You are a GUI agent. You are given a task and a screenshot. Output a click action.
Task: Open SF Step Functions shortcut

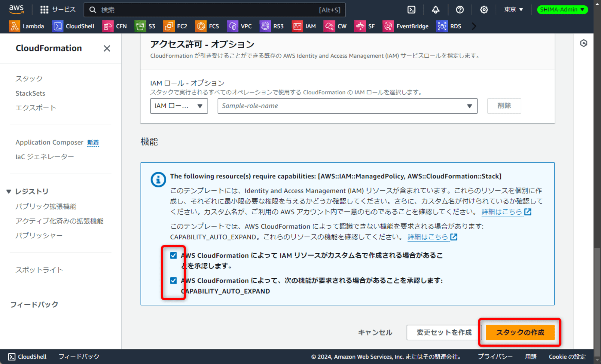pos(365,26)
